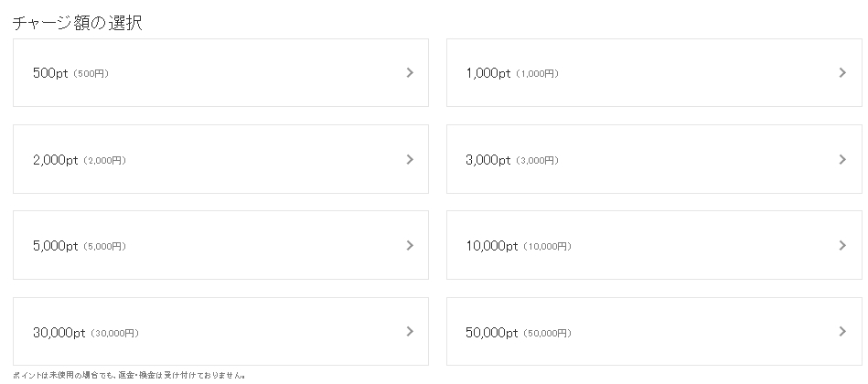Click the chevron on the 3,000pt card
868x384 pixels.
[842, 160]
